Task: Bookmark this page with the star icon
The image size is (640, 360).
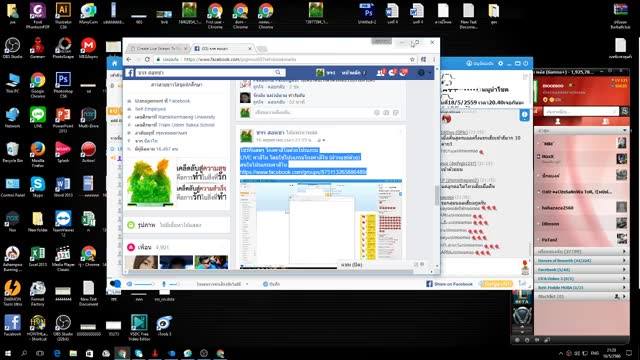Action: 412,60
